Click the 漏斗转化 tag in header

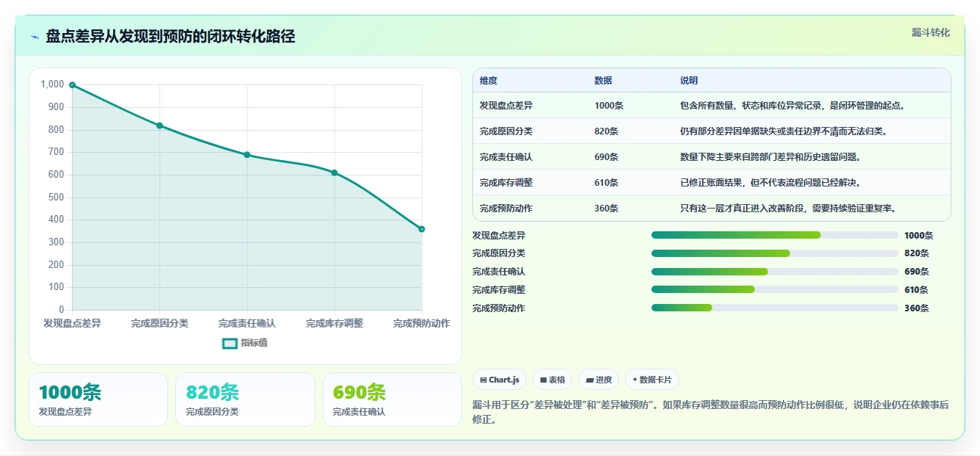(930, 33)
